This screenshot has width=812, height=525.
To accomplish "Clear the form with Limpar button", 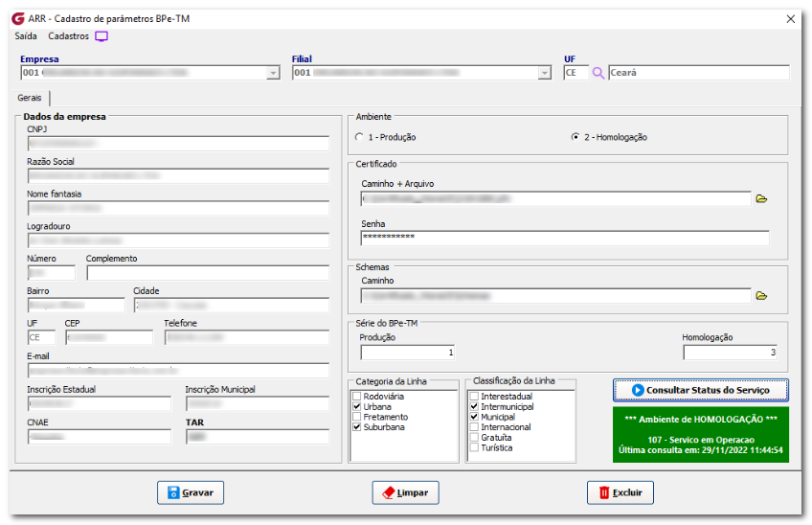I will pos(405,492).
